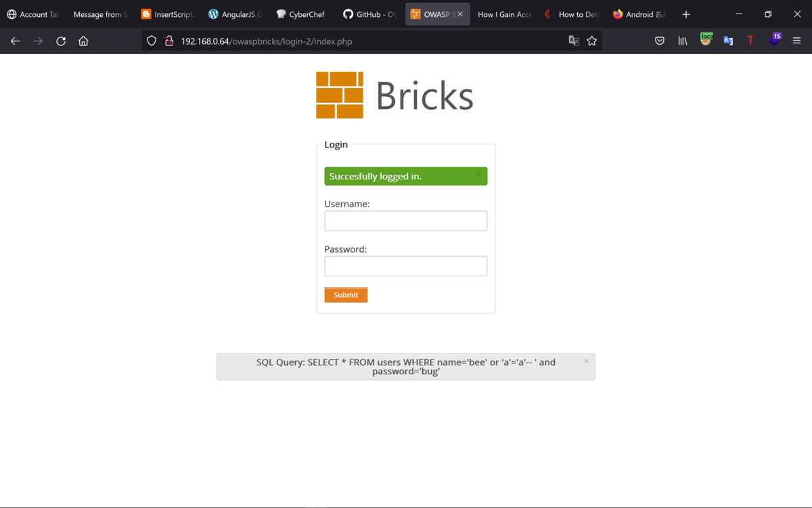Screen dimensions: 812x508
Task: Switch to the GitHub tab
Action: [x=369, y=14]
